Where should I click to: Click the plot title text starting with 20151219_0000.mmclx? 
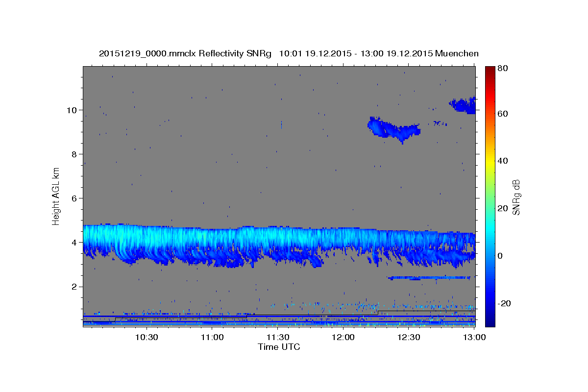coord(289,53)
